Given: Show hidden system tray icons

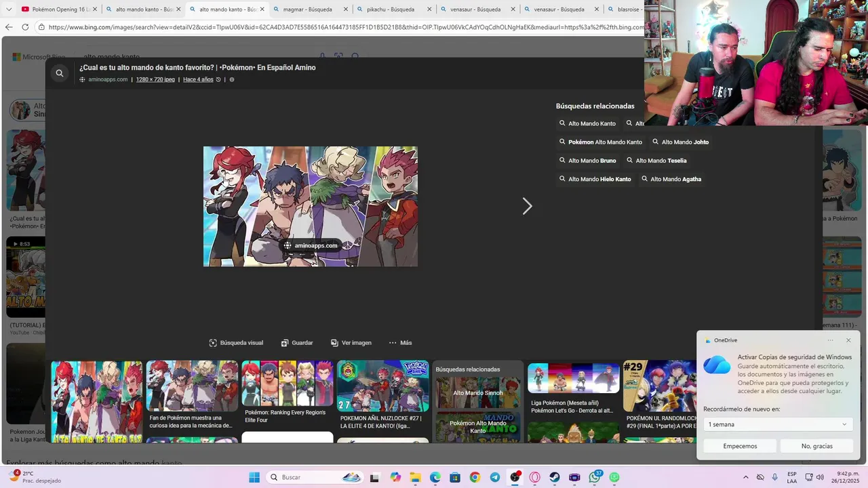Looking at the screenshot, I should (x=746, y=477).
